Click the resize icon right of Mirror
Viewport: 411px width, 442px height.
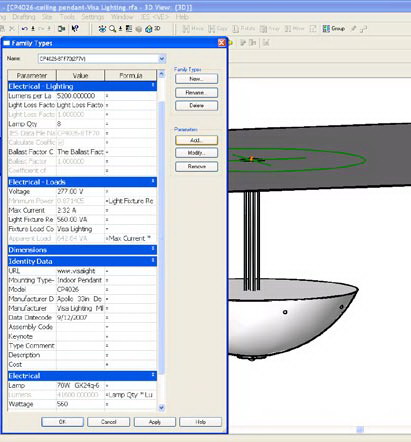pos(313,29)
